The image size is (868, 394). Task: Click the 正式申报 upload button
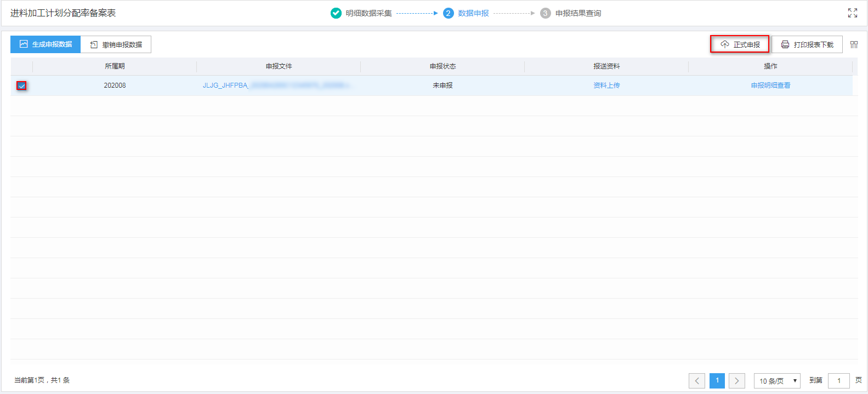tap(740, 44)
